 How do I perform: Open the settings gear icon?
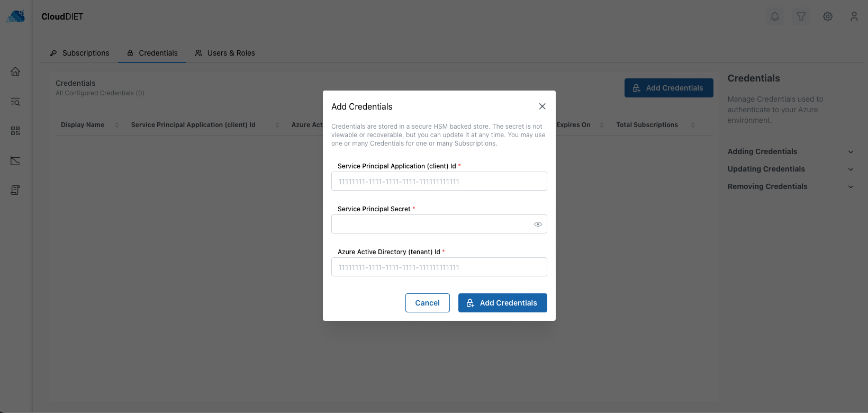tap(828, 16)
